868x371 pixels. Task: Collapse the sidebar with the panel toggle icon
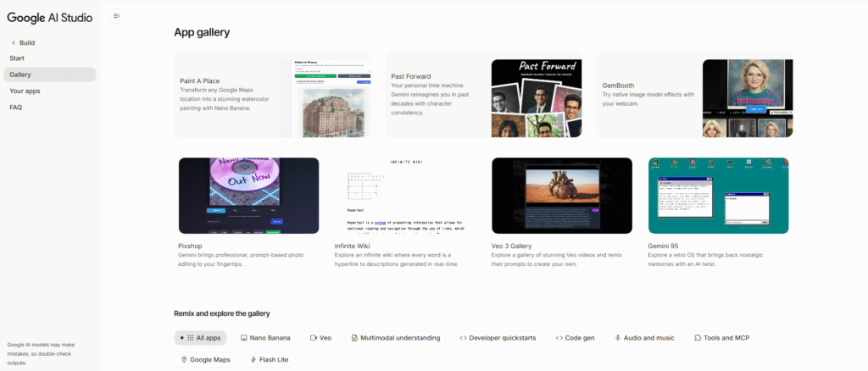click(x=116, y=15)
